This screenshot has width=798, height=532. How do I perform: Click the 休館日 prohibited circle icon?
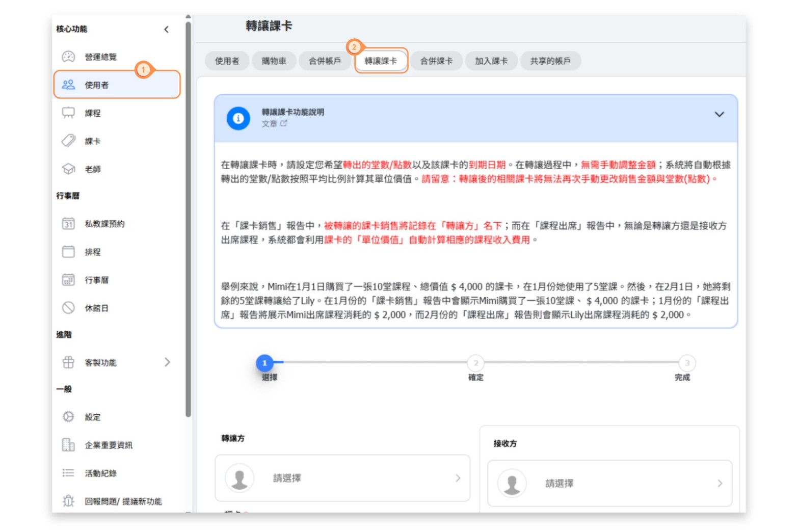click(68, 308)
